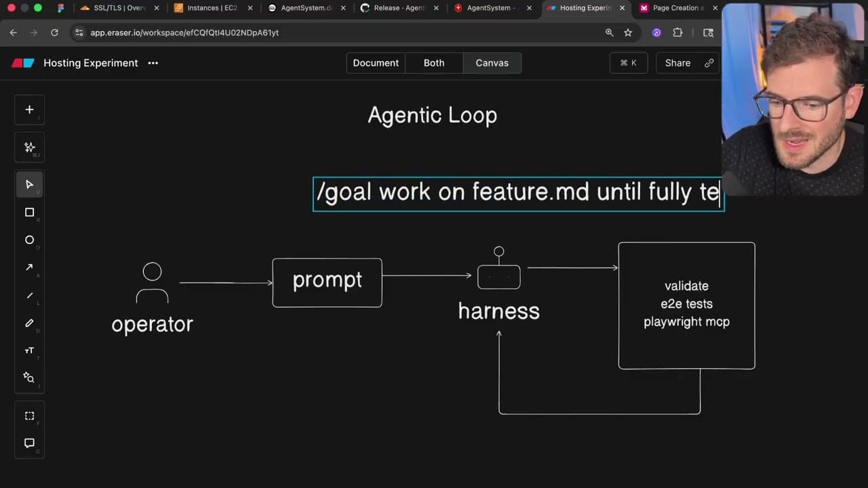Open the purple browser extension icon
The width and height of the screenshot is (868, 488).
click(656, 33)
